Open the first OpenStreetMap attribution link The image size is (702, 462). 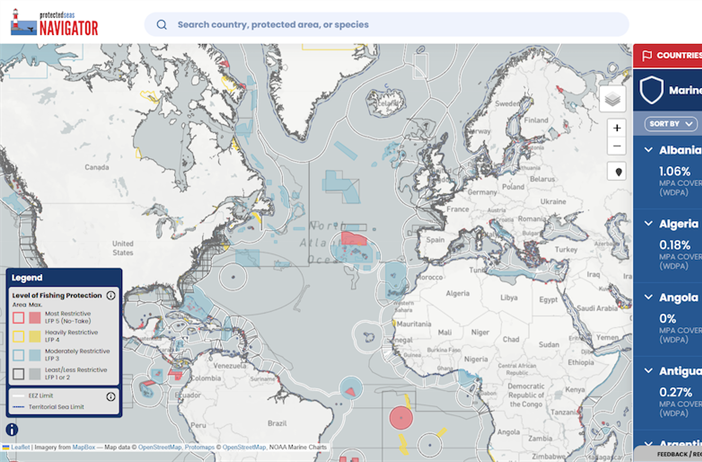click(160, 447)
